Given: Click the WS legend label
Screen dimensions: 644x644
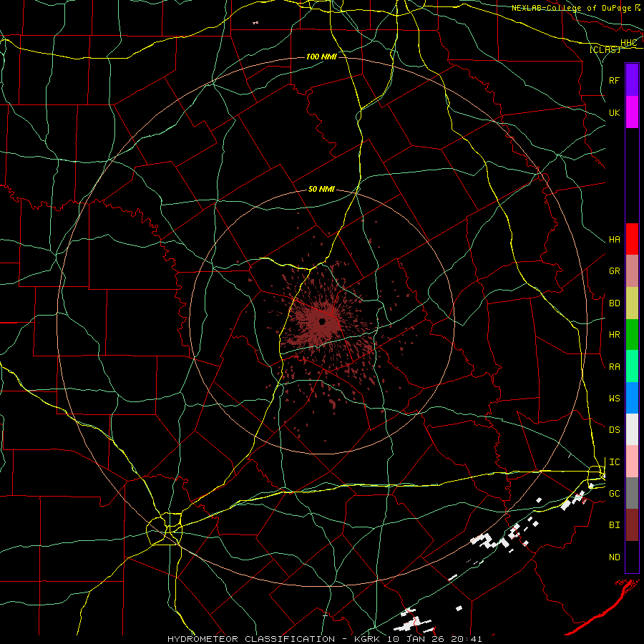Looking at the screenshot, I should click(614, 399).
